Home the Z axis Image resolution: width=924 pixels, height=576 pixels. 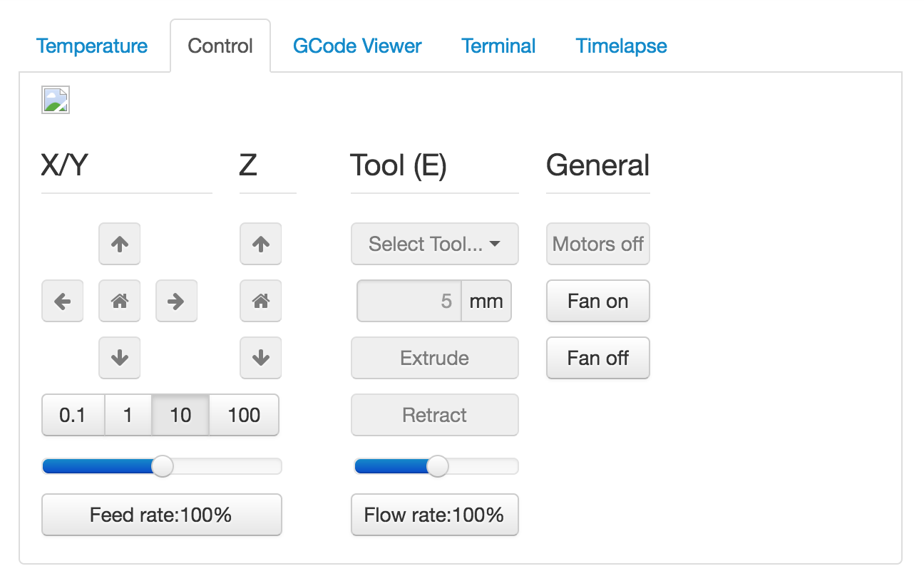tap(261, 301)
